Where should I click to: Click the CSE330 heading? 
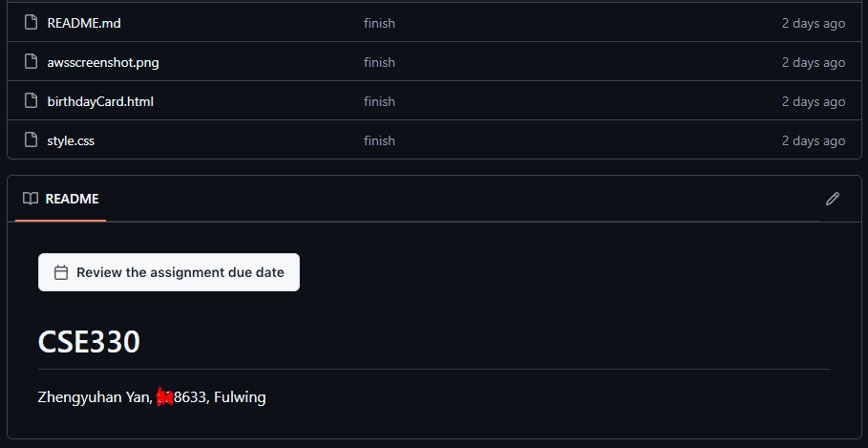(89, 342)
